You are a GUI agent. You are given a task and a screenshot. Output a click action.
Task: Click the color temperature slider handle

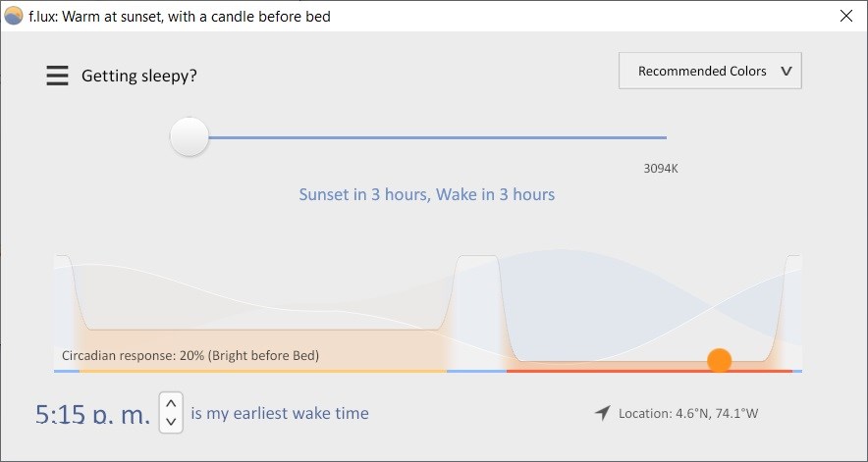pos(190,136)
